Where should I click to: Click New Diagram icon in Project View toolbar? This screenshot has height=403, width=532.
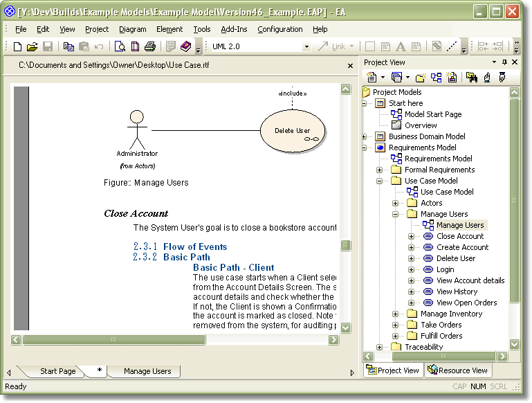[x=436, y=78]
